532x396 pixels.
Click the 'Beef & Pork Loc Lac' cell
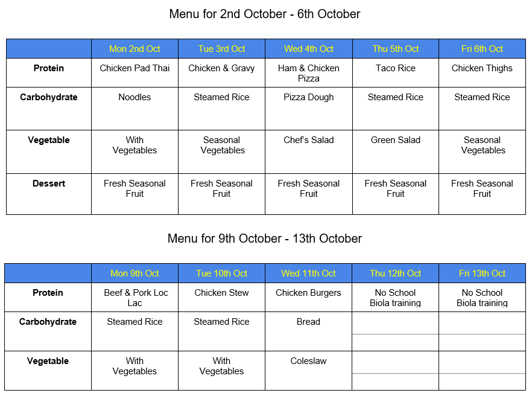(135, 298)
